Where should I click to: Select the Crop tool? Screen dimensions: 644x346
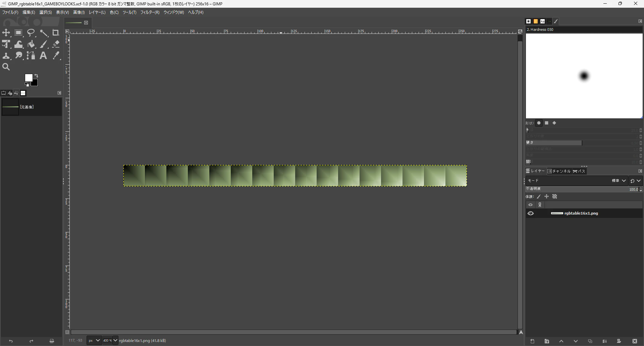[56, 33]
